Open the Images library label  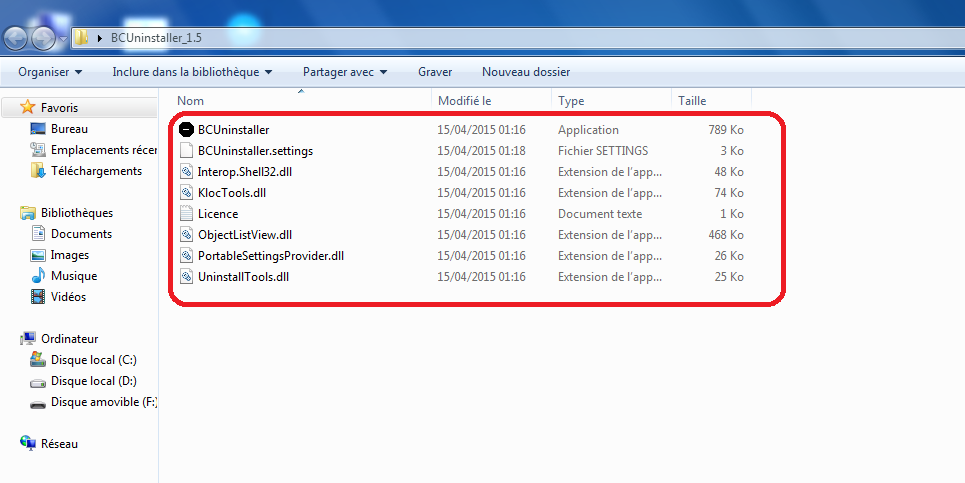tap(70, 255)
